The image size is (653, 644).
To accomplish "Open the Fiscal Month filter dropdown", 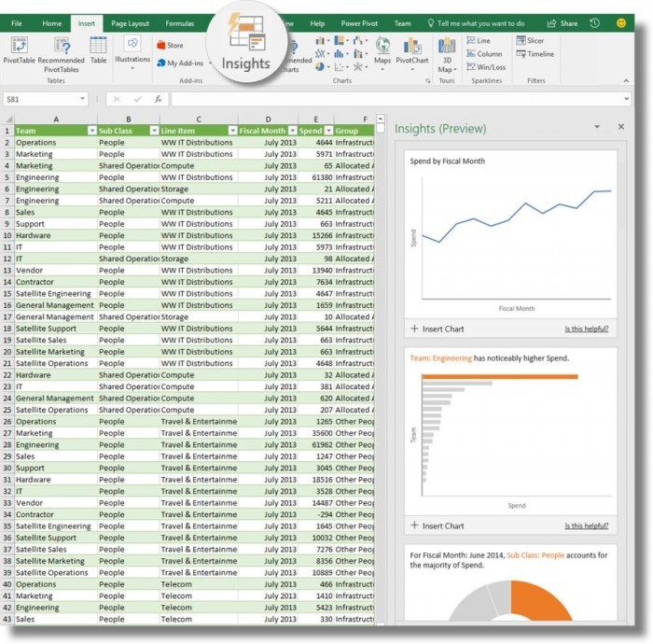I will point(292,132).
